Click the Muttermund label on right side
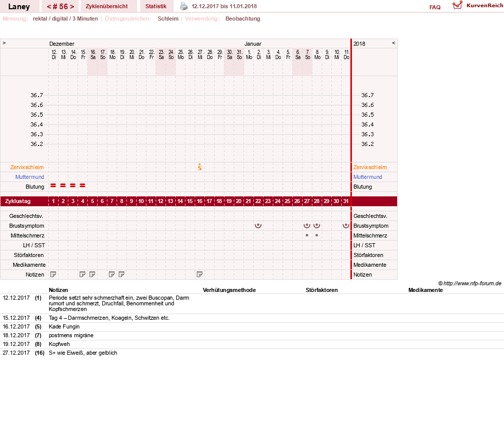Screen dimensions: 504x438 click(x=368, y=177)
